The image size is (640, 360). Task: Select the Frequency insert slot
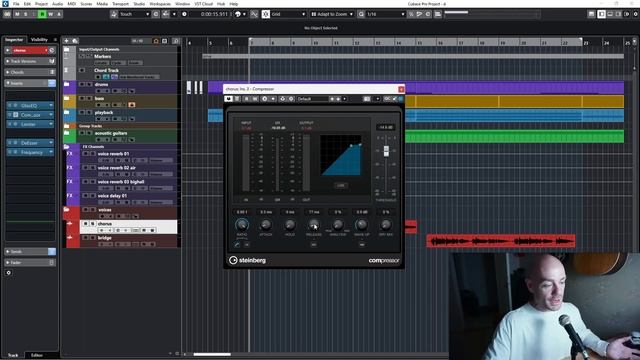coord(30,152)
